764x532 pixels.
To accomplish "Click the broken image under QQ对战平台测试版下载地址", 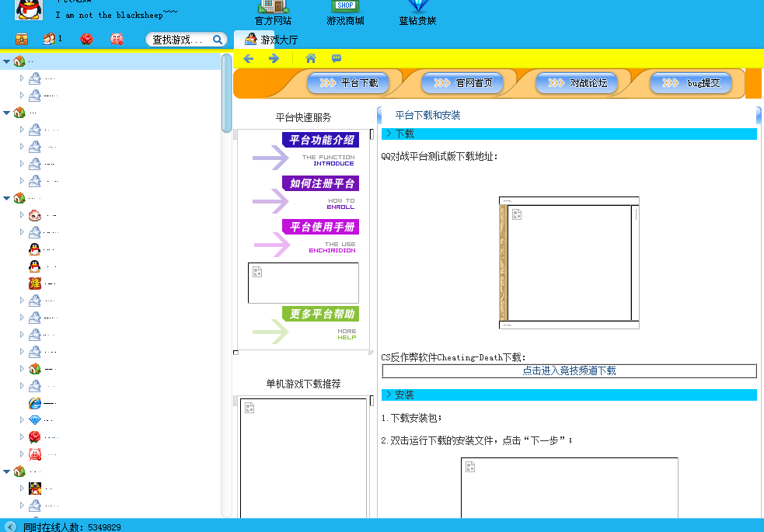I will coord(569,263).
